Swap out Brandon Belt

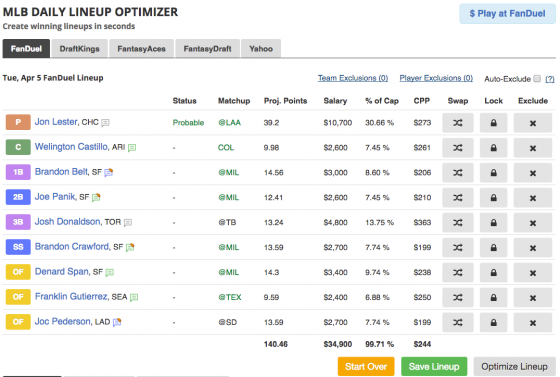point(458,173)
